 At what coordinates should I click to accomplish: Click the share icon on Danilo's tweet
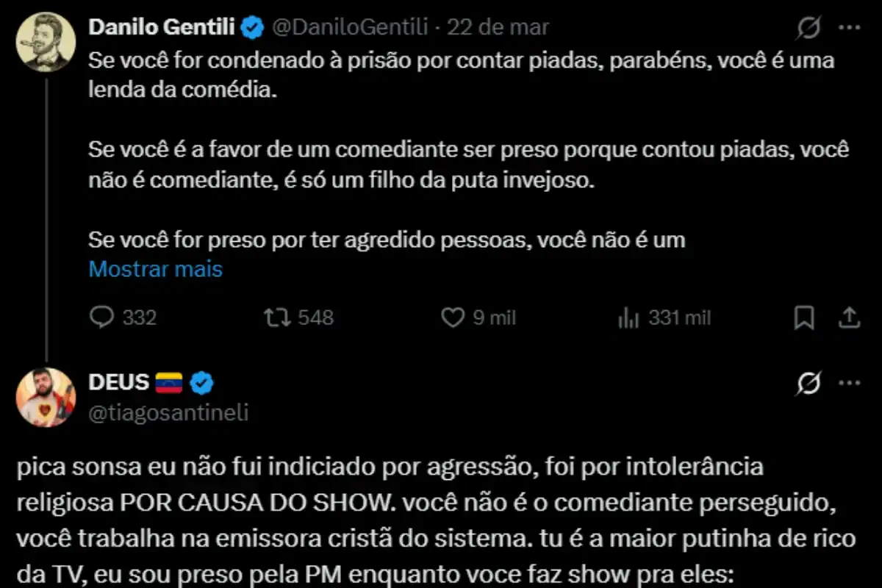tap(849, 318)
